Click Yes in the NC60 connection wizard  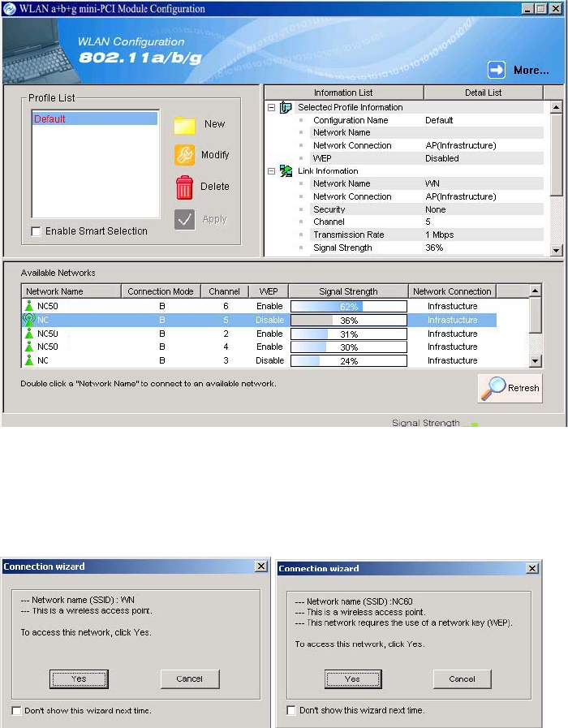coord(353,678)
